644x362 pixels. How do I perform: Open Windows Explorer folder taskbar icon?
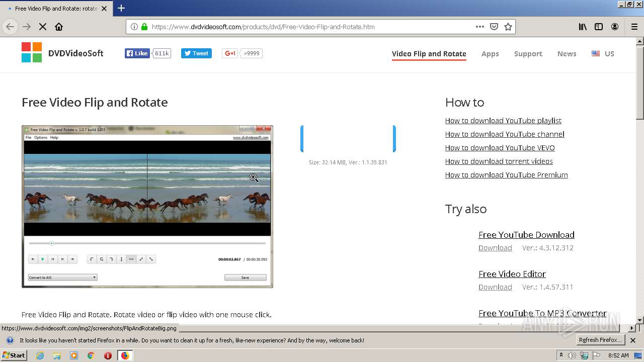click(x=57, y=355)
